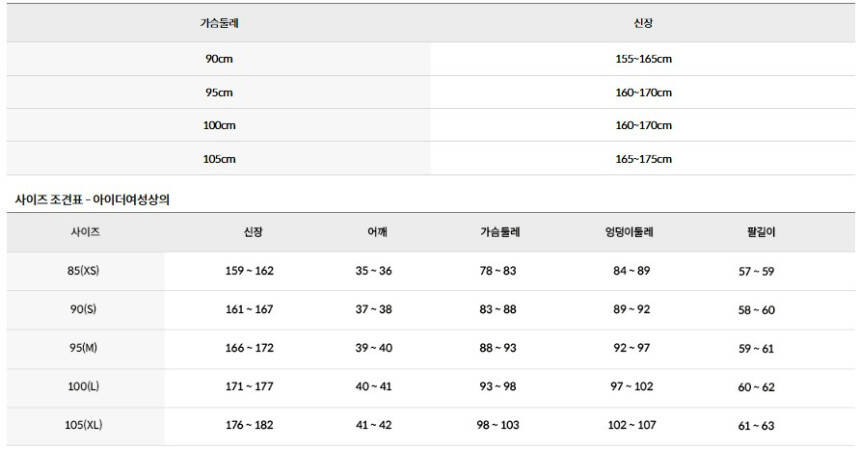Click the 사이즈 조견표 - 아이더여성상의 title

pos(92,200)
